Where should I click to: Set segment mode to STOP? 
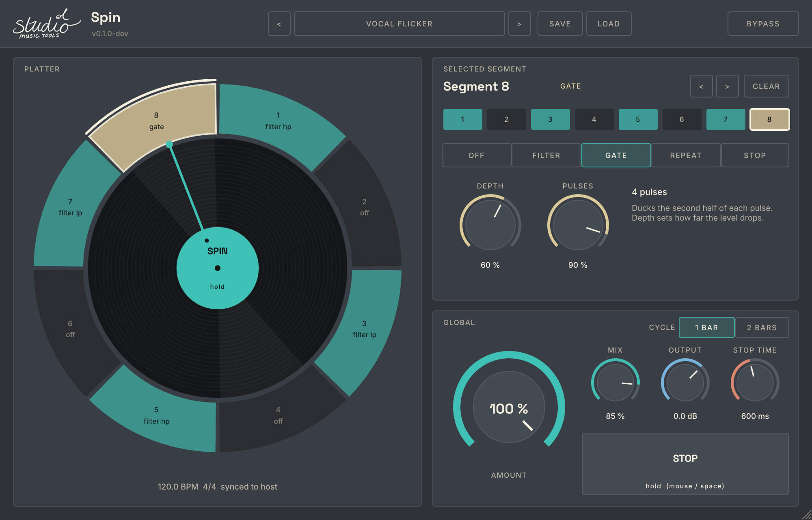tap(755, 155)
